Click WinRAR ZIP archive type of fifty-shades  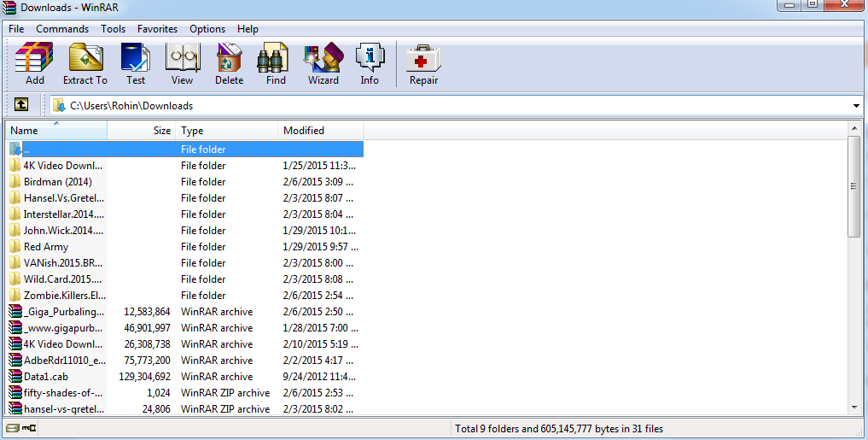225,393
